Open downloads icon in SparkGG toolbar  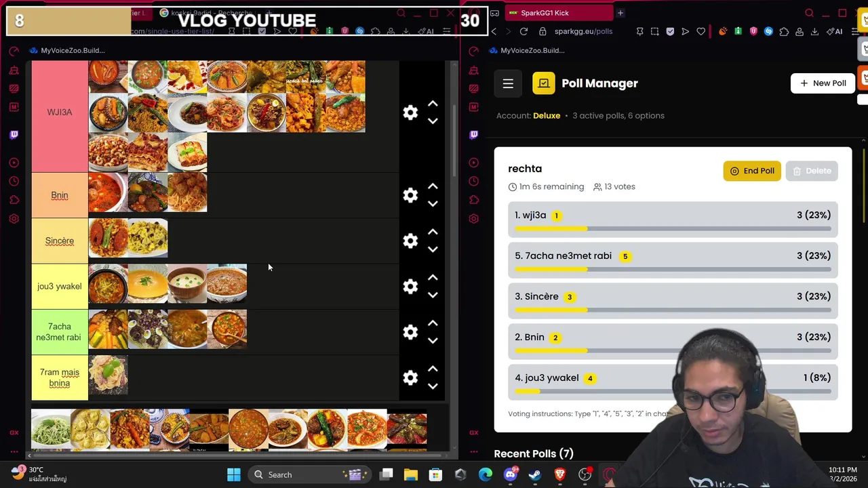pyautogui.click(x=814, y=31)
